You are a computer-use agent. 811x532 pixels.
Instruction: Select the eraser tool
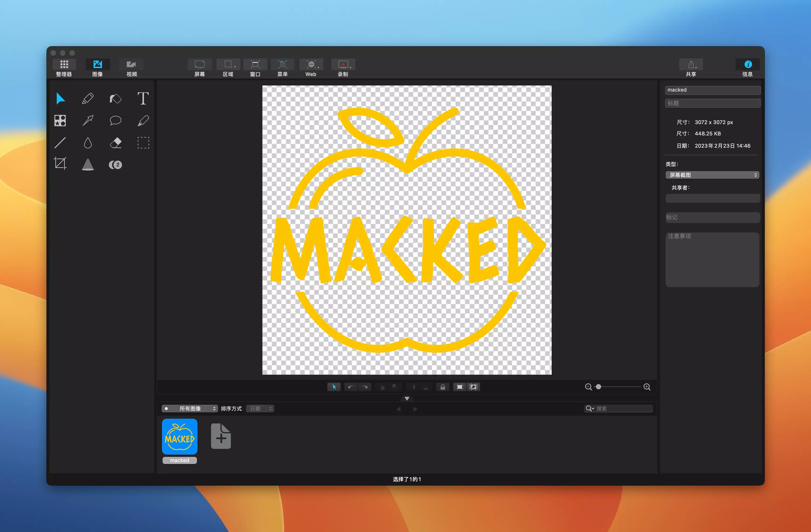(x=115, y=143)
